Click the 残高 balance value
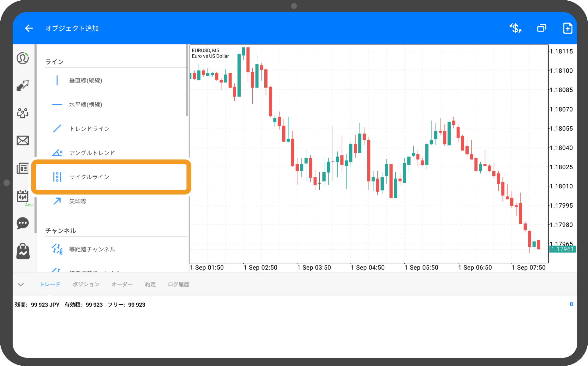 pyautogui.click(x=45, y=305)
